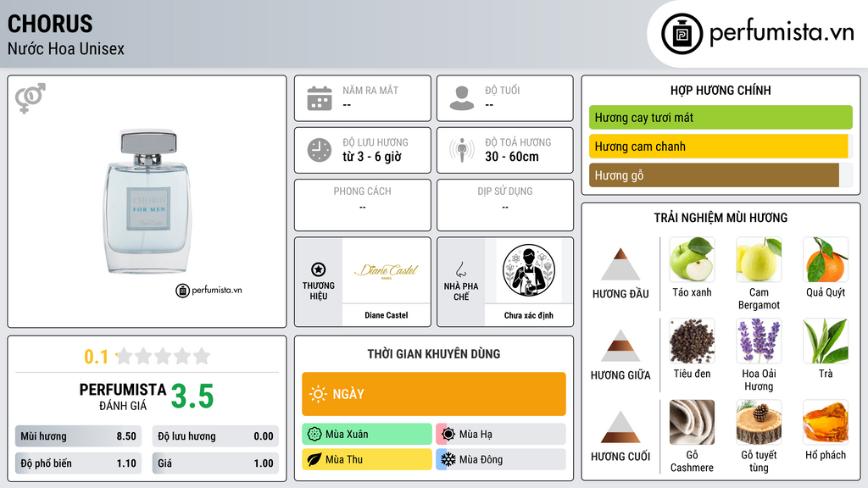Click the clock icon for Độ lưu hương
The height and width of the screenshot is (488, 868).
pyautogui.click(x=320, y=150)
